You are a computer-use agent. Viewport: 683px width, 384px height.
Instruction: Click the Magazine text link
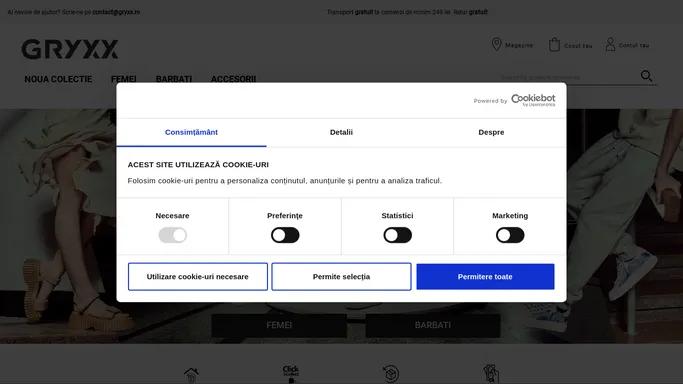[x=519, y=45]
